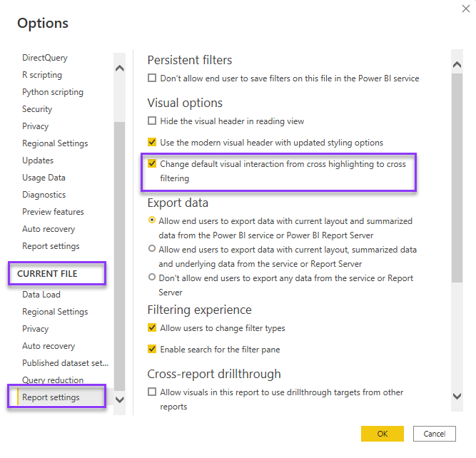
Task: Open DirectQuery options
Action: (45, 58)
